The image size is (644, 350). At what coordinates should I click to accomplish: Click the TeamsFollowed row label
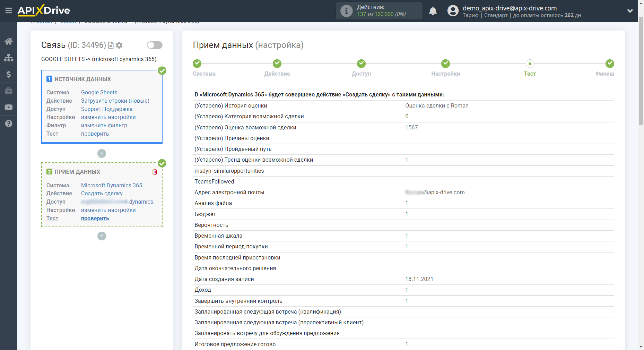tap(214, 181)
